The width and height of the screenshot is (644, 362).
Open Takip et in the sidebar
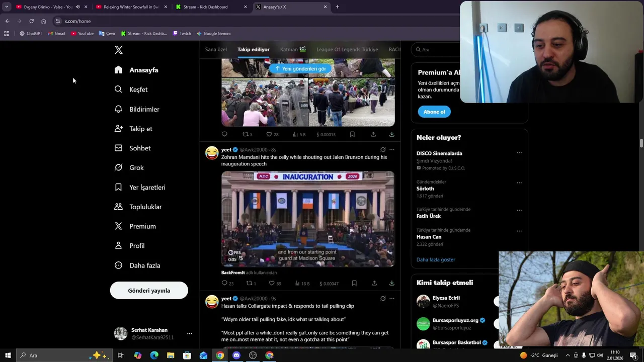point(133,129)
